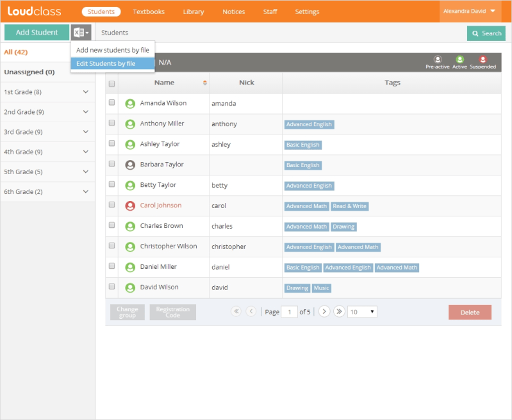Click Barbara Taylor's pre-active status icon

(x=130, y=165)
